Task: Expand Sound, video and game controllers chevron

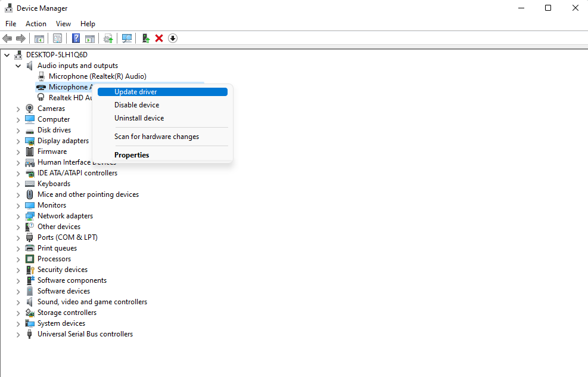Action: click(x=18, y=302)
